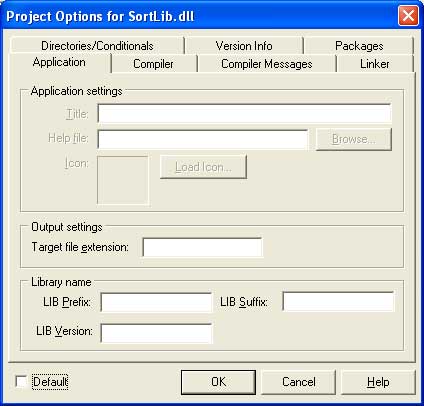This screenshot has width=424, height=406.
Task: Click the Target file extension field
Action: click(x=202, y=247)
